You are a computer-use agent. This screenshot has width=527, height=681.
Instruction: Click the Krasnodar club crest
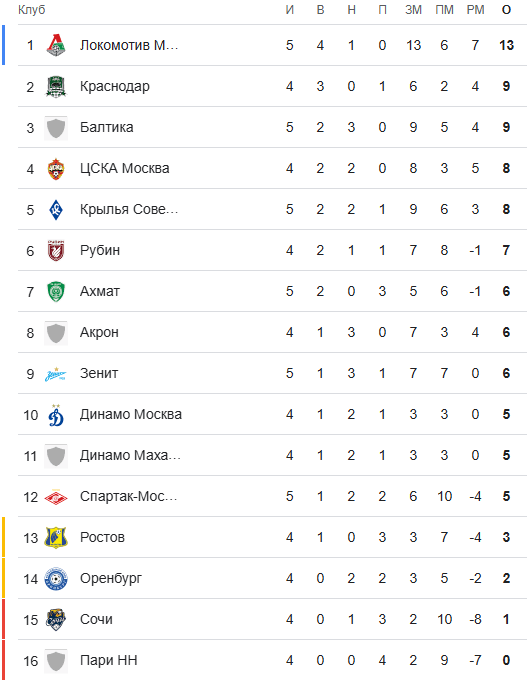click(x=56, y=86)
